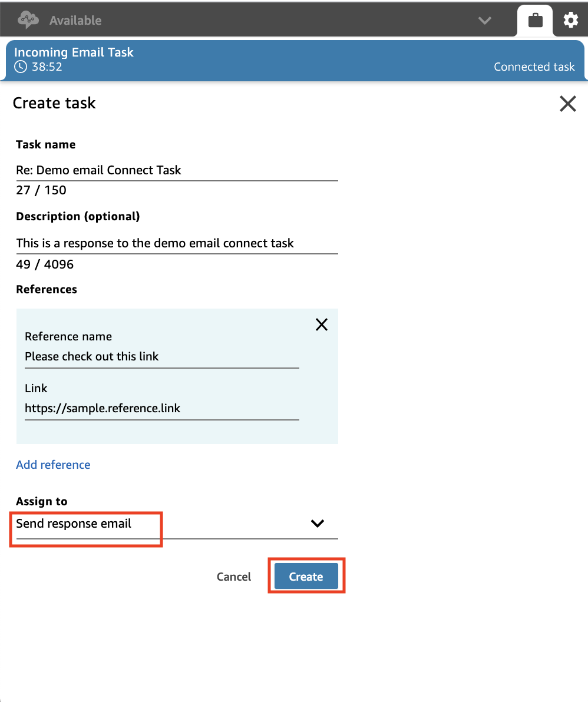Expand the Assign to chevron arrow

(x=318, y=524)
